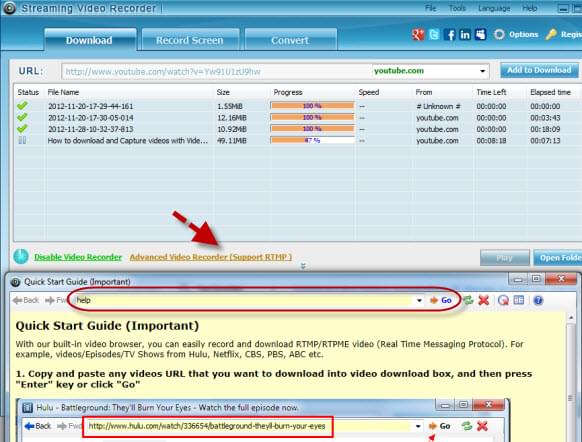Toggle the round power icon beside Disable Video Recorder
The height and width of the screenshot is (442, 582).
pyautogui.click(x=21, y=256)
